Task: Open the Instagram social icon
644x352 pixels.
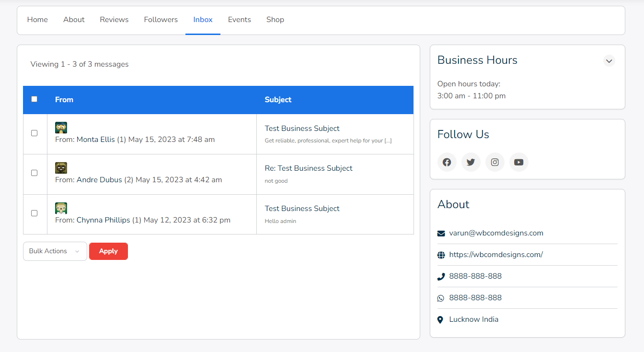Action: coord(494,162)
